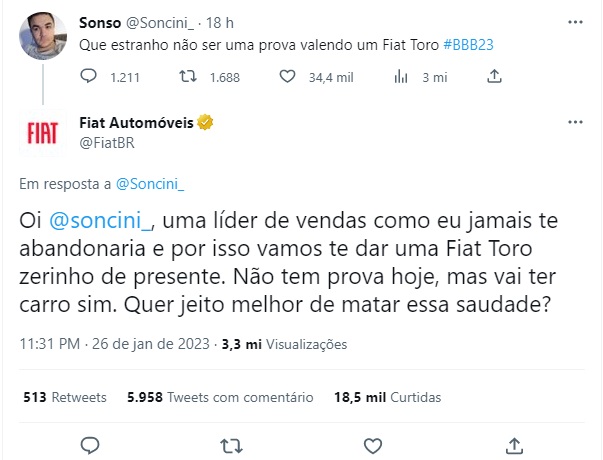The height and width of the screenshot is (460, 603).
Task: View the 513 Retweets list
Action: point(64,397)
